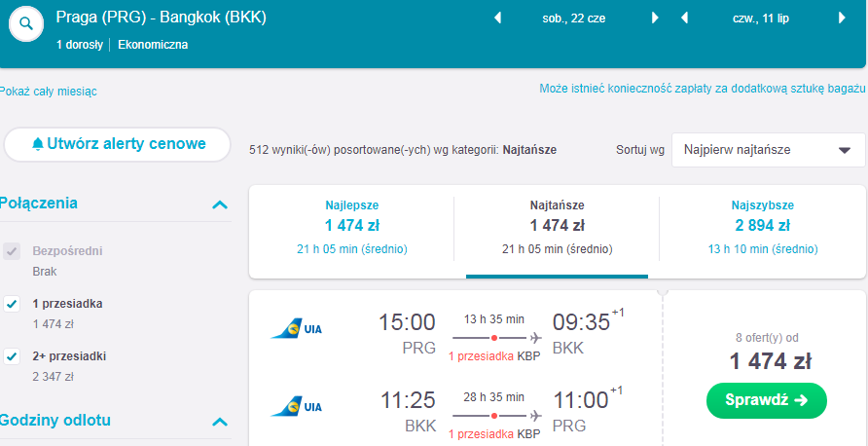The height and width of the screenshot is (446, 868).
Task: Switch to the Najlepsze tab
Action: pyautogui.click(x=352, y=228)
